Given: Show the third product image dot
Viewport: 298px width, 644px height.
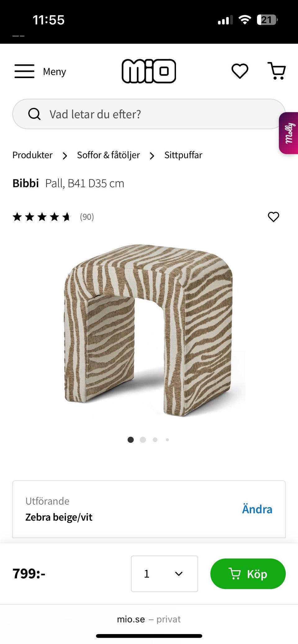Looking at the screenshot, I should 155,440.
